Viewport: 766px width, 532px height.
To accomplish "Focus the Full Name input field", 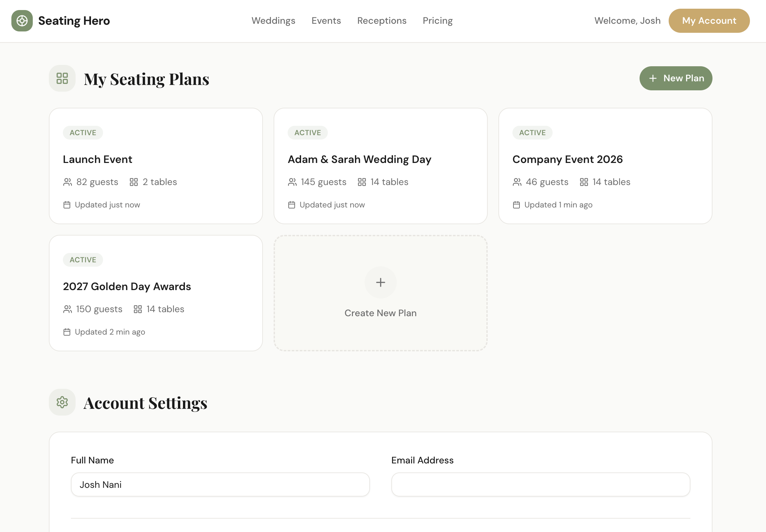I will (220, 484).
